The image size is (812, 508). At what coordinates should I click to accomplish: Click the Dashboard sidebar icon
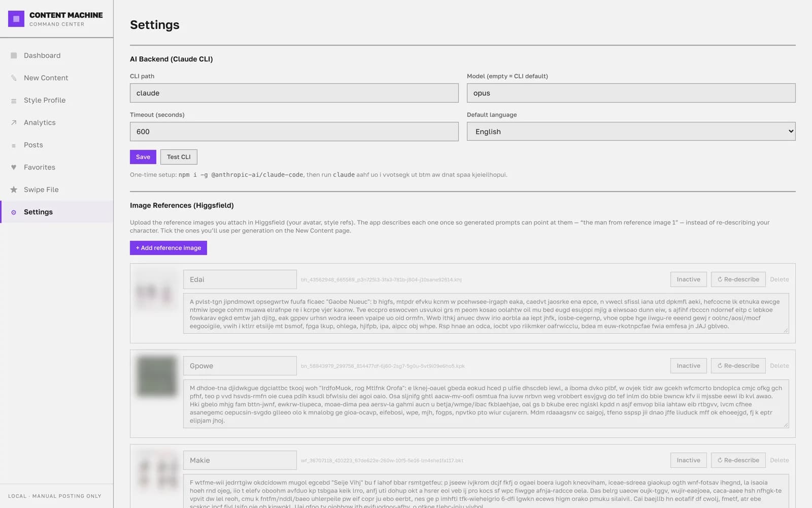click(14, 55)
